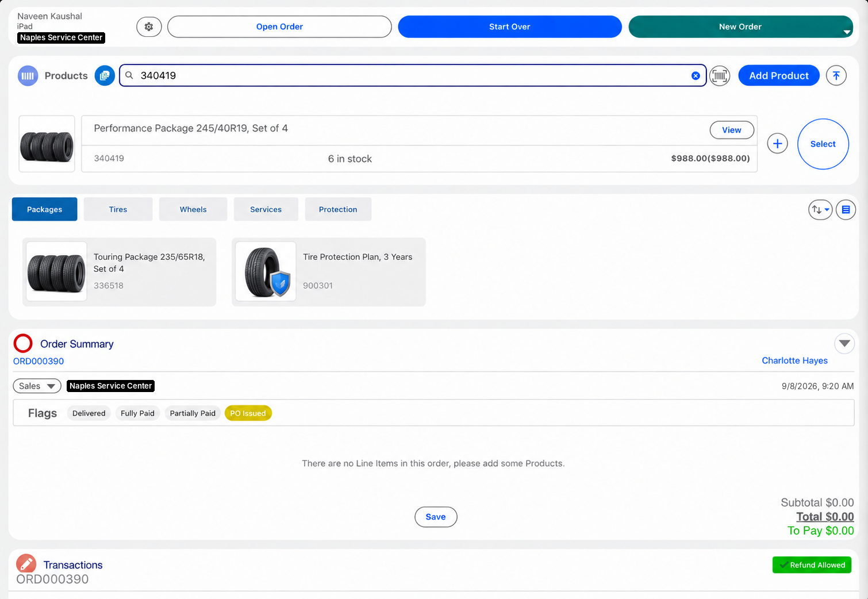Open the Sales type dropdown

click(37, 386)
